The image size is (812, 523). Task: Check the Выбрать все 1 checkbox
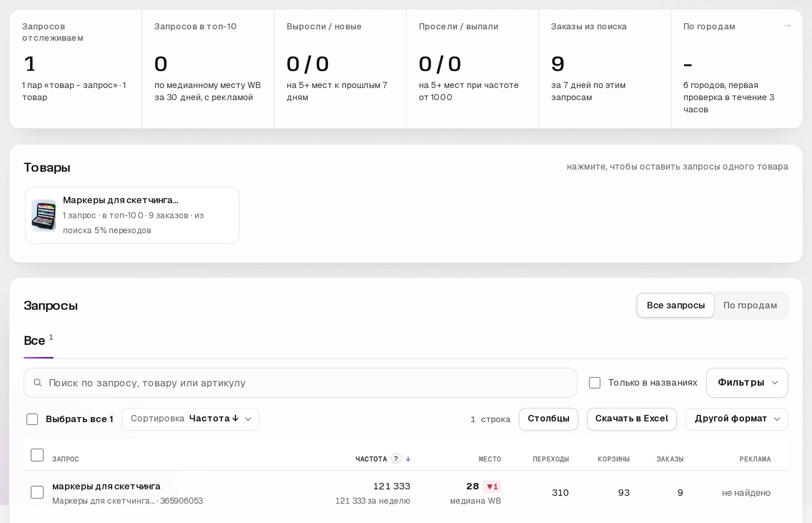tap(32, 419)
